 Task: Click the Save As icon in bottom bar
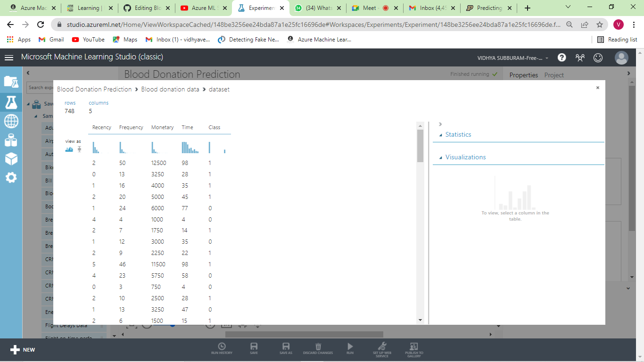(x=286, y=348)
